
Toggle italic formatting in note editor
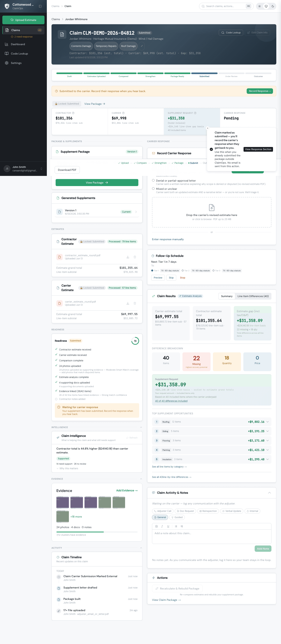[x=162, y=526]
